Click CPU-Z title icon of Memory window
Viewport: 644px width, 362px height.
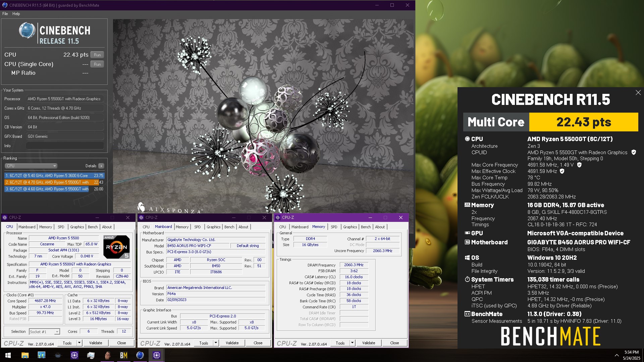[x=278, y=218]
